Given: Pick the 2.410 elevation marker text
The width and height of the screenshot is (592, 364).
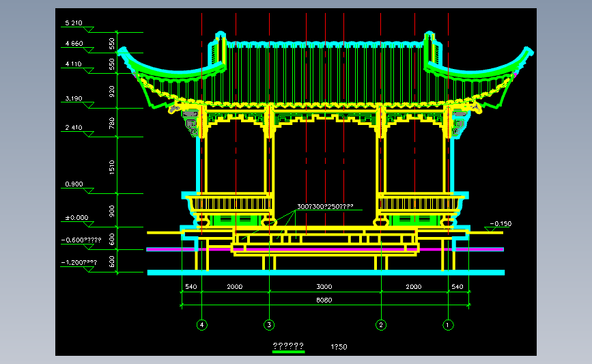Looking at the screenshot, I should point(74,128).
